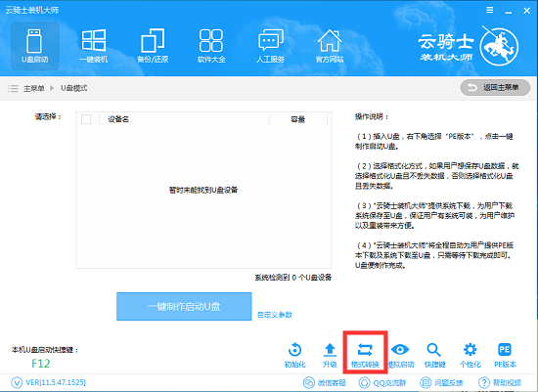Open the 软件大全 section
Viewport: 538px width, 392px height.
211,46
